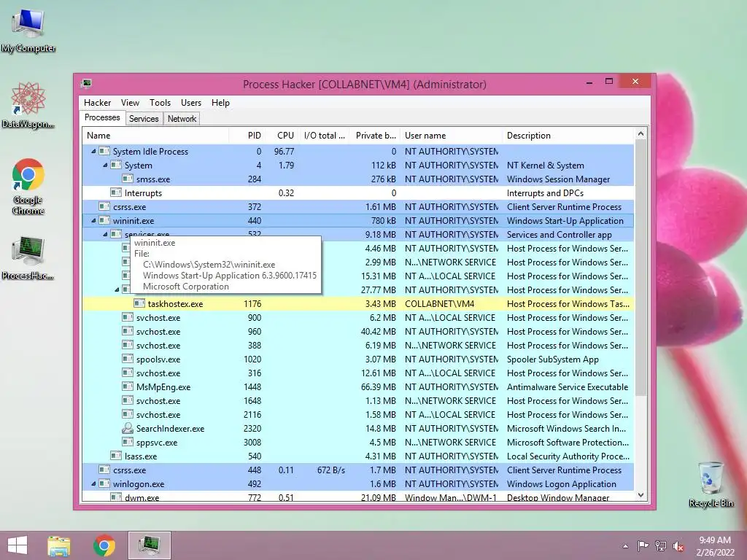Screen dimensions: 747x560
Task: Click the lsass.exe process icon
Action: 116,456
